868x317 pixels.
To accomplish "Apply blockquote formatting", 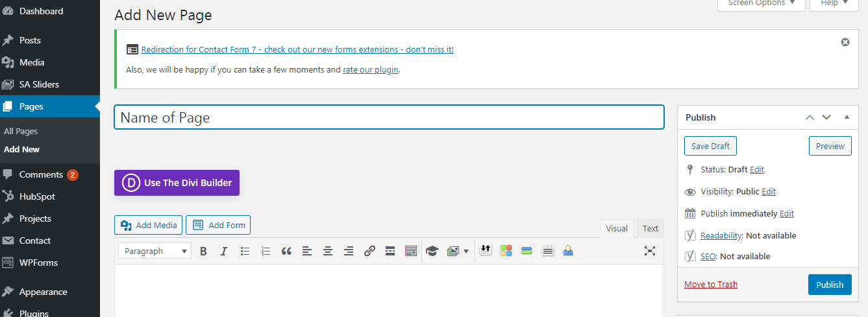I will [286, 252].
